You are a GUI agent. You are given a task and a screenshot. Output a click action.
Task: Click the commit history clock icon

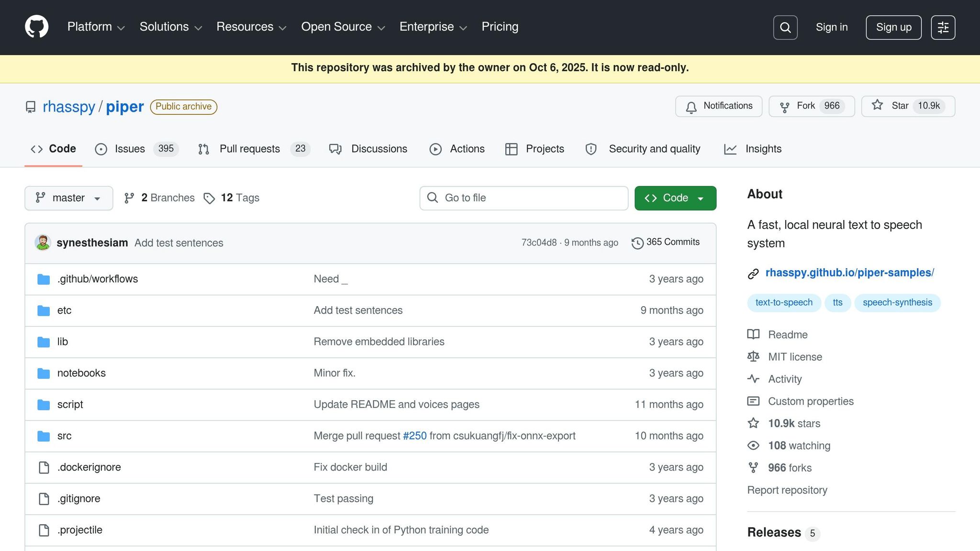[x=637, y=243]
